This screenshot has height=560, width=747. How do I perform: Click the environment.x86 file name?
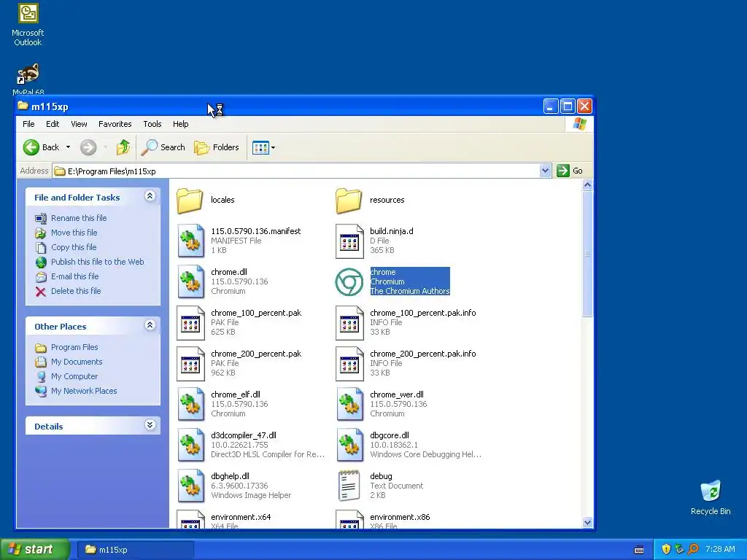pos(400,517)
